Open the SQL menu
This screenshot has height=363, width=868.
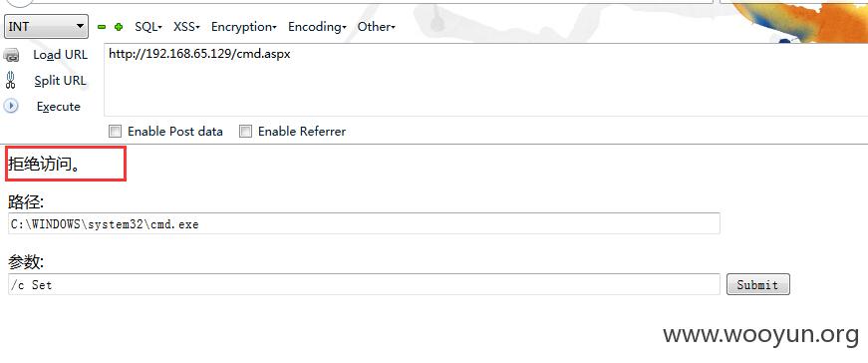[x=148, y=27]
